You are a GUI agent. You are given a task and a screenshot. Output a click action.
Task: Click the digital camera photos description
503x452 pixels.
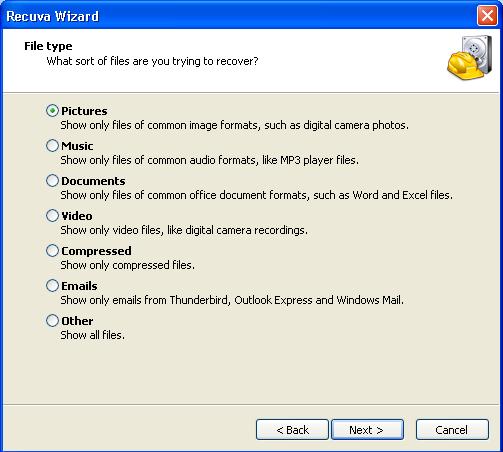click(234, 125)
